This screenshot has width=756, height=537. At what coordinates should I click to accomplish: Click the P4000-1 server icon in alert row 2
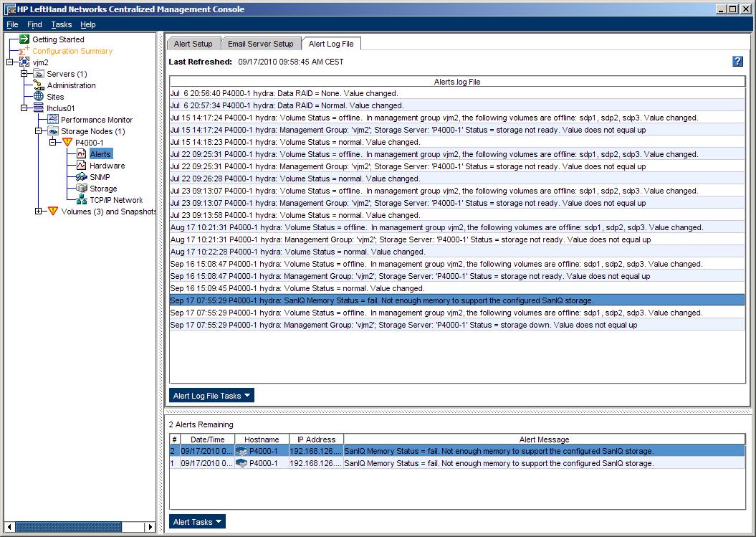click(x=241, y=451)
